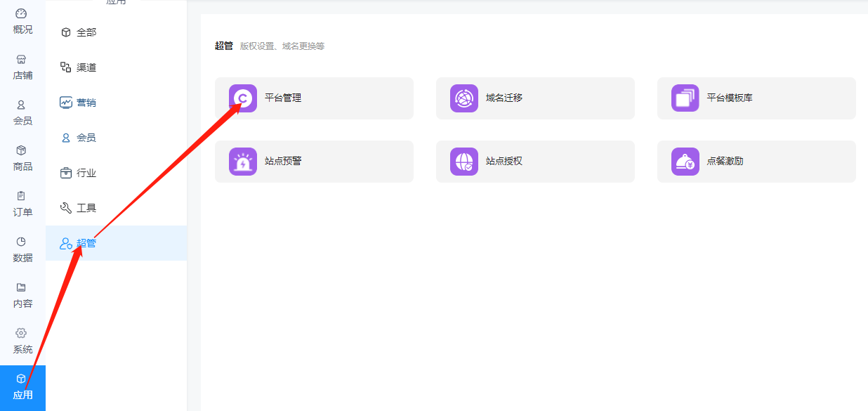Click the 版权设置、域名更换等 description text
Image resolution: width=868 pixels, height=411 pixels.
[x=282, y=46]
